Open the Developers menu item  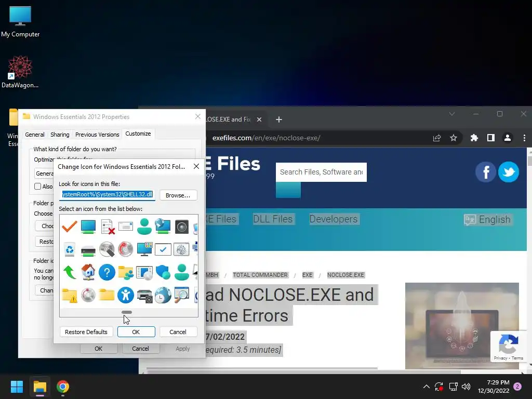(333, 219)
